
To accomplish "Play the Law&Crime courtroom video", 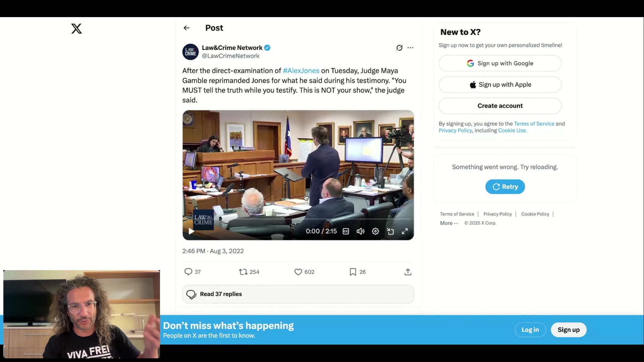I will click(x=192, y=231).
